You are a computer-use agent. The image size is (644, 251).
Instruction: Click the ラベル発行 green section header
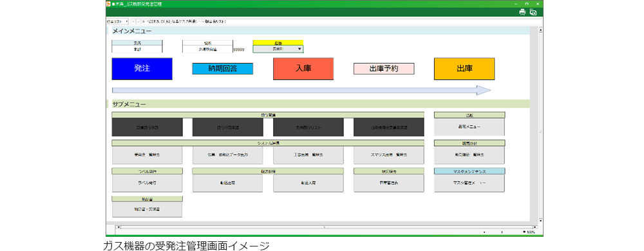pos(147,171)
